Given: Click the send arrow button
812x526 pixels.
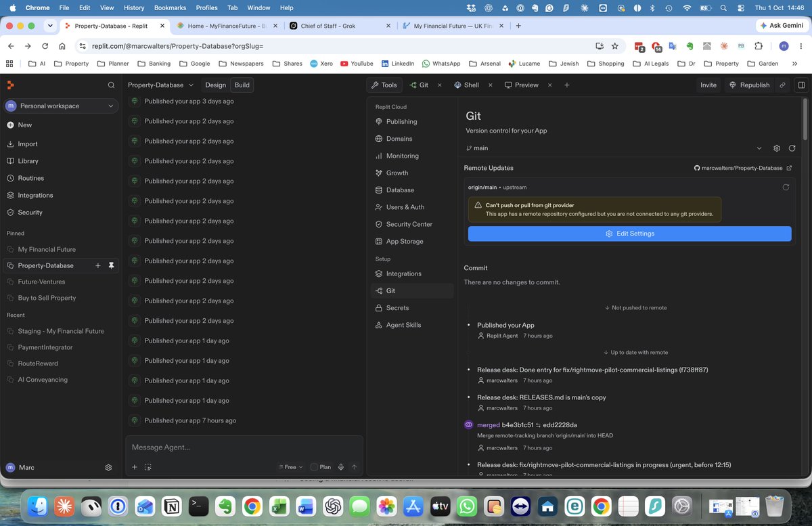Looking at the screenshot, I should click(x=354, y=467).
